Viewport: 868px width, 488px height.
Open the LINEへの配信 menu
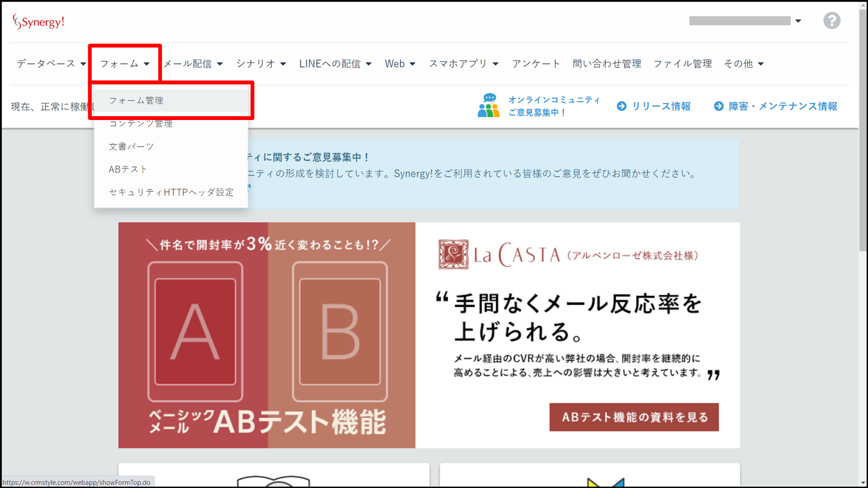335,63
